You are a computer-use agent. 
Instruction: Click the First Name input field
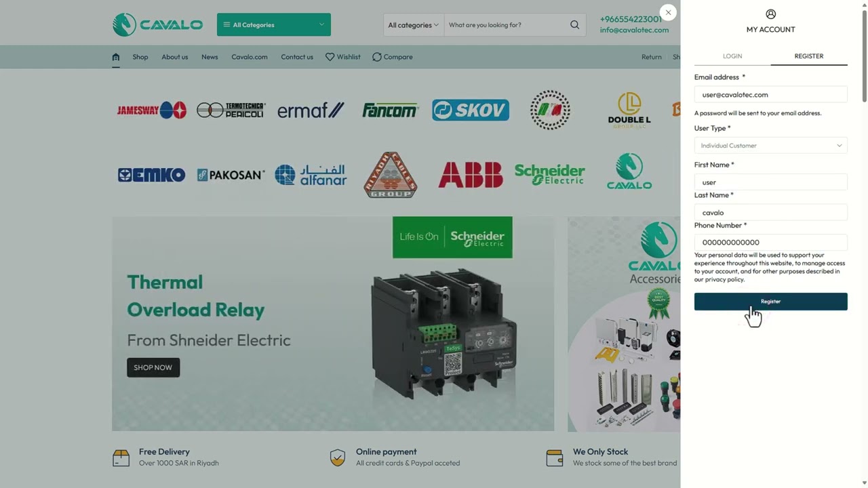coord(771,182)
